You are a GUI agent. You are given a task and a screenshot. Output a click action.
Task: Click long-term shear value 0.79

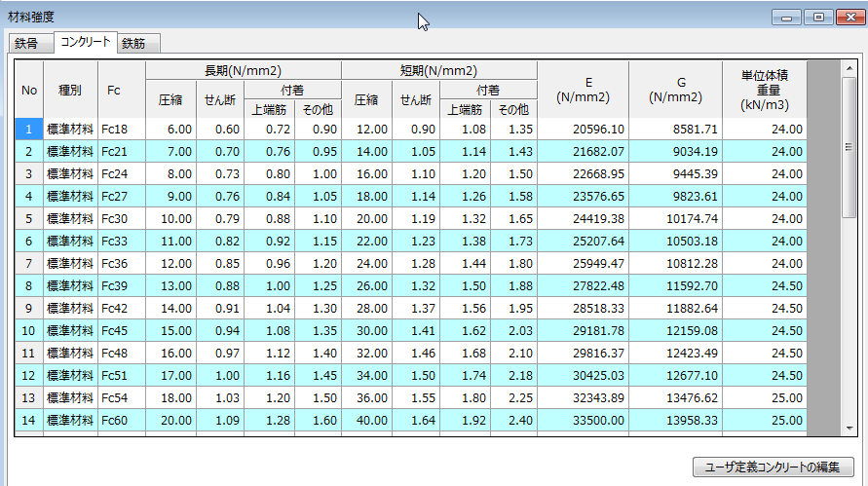coord(220,218)
